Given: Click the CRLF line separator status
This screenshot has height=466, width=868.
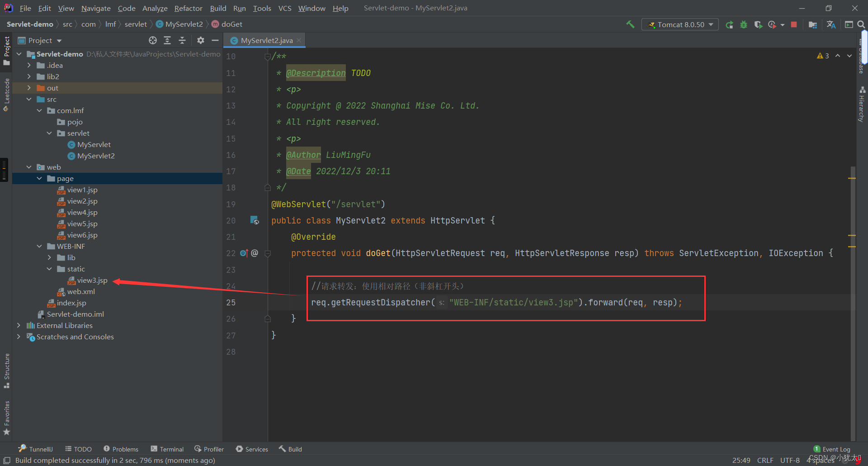Looking at the screenshot, I should (x=765, y=460).
